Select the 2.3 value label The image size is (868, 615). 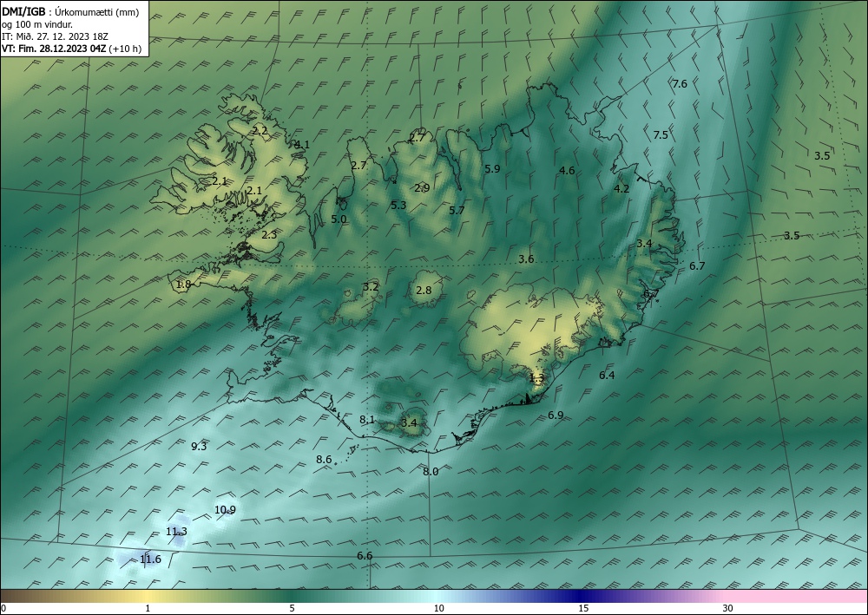(269, 234)
